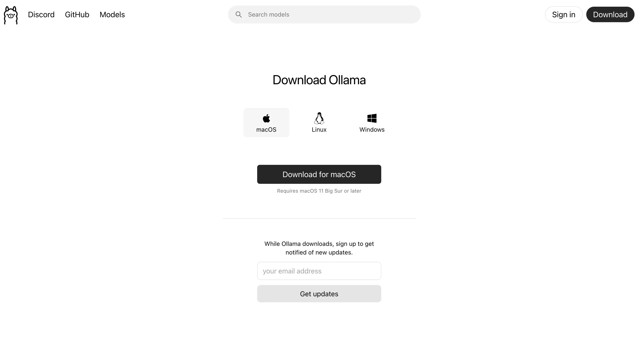Open the Discord link
Screen dimensions: 644x337
(x=41, y=14)
